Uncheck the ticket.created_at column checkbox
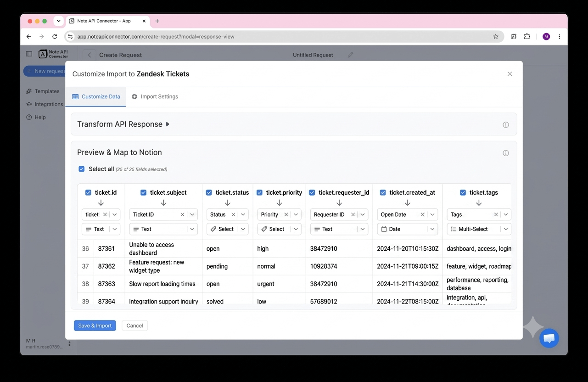 click(x=383, y=192)
